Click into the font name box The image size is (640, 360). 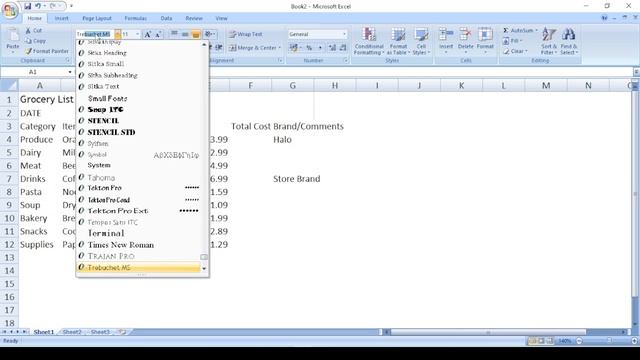click(94, 34)
